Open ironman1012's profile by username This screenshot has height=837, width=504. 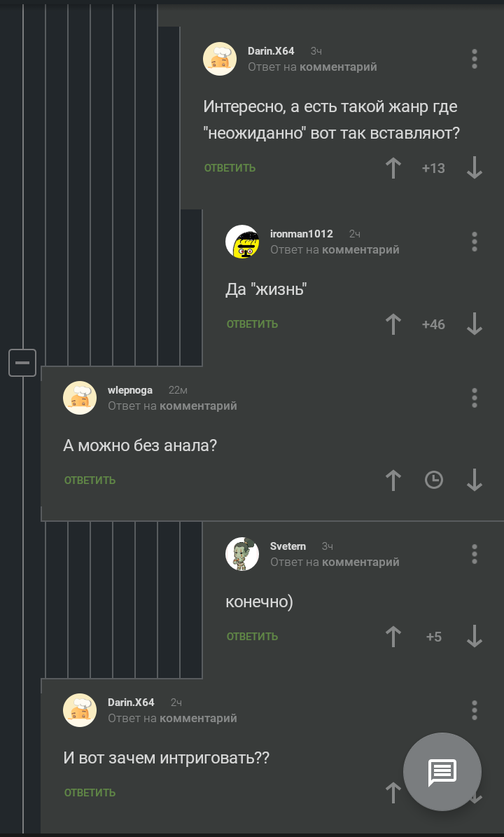(301, 234)
